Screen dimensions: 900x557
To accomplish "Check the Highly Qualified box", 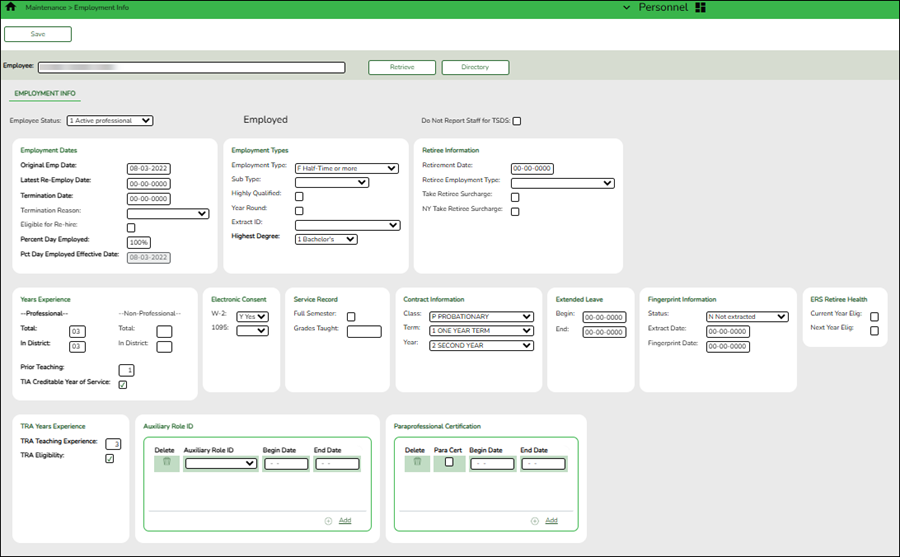I will click(x=299, y=196).
